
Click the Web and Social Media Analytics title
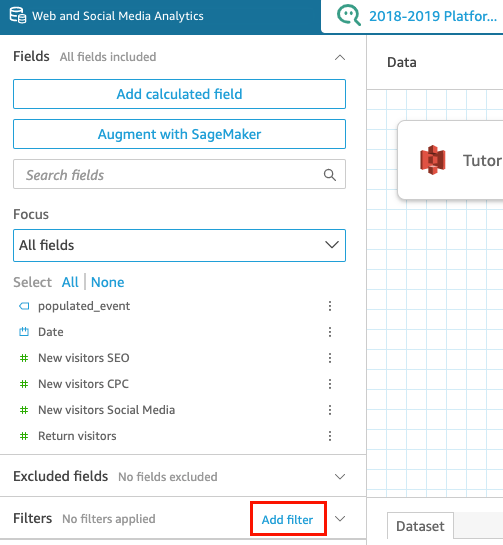click(x=118, y=16)
